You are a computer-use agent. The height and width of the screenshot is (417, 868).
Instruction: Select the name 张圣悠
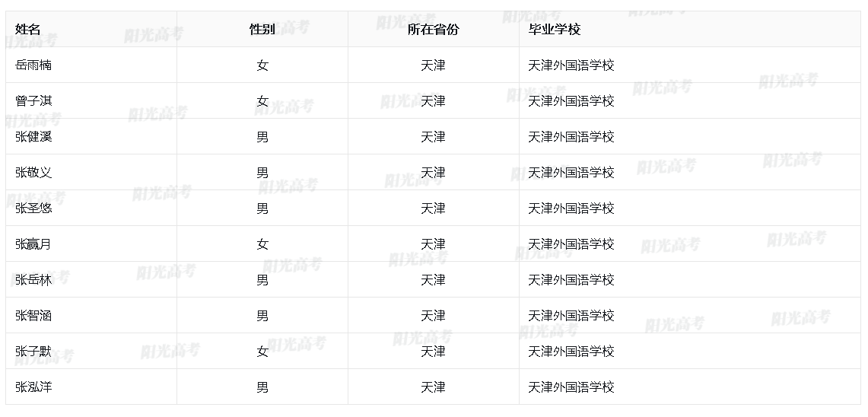click(x=33, y=208)
